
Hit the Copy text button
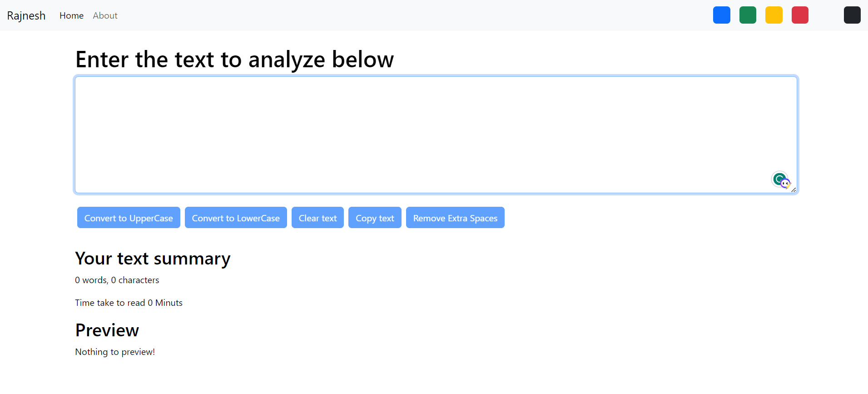[375, 218]
